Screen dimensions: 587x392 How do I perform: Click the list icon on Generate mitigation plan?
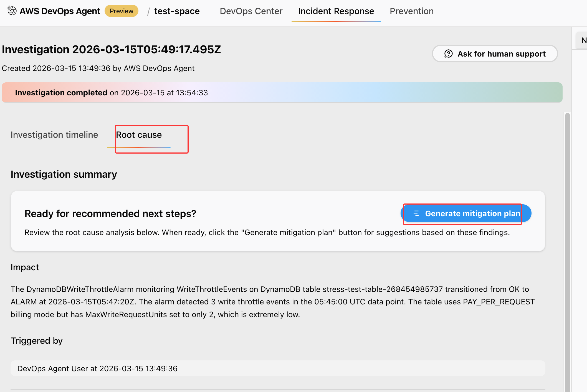416,213
